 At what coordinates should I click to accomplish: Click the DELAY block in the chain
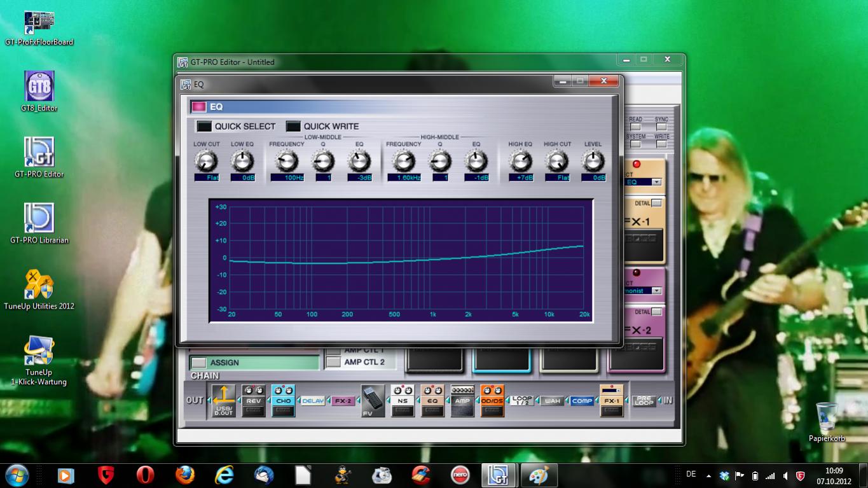(313, 401)
